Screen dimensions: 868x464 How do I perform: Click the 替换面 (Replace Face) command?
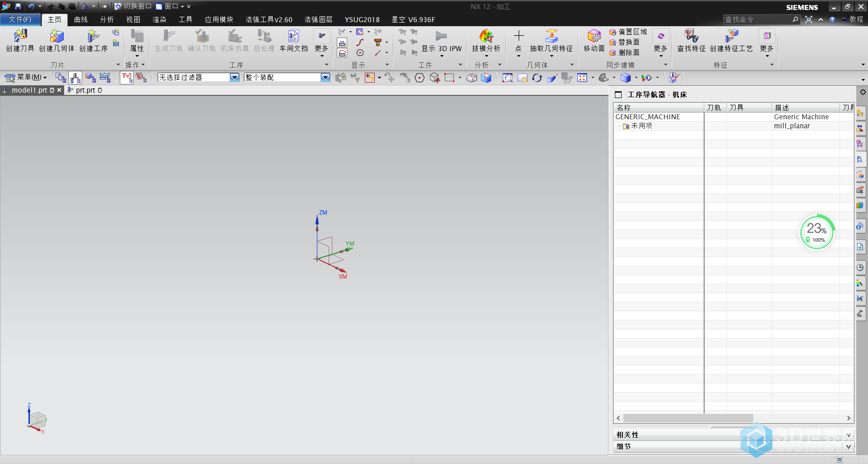(x=624, y=42)
